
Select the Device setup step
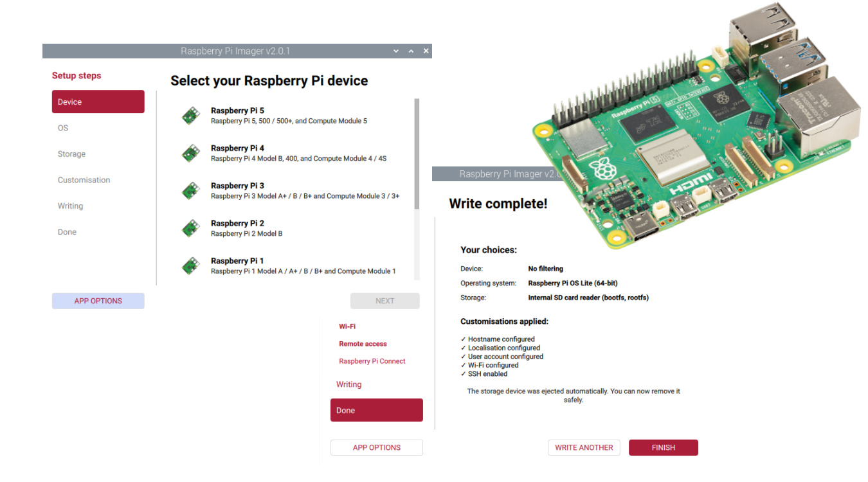(x=98, y=101)
